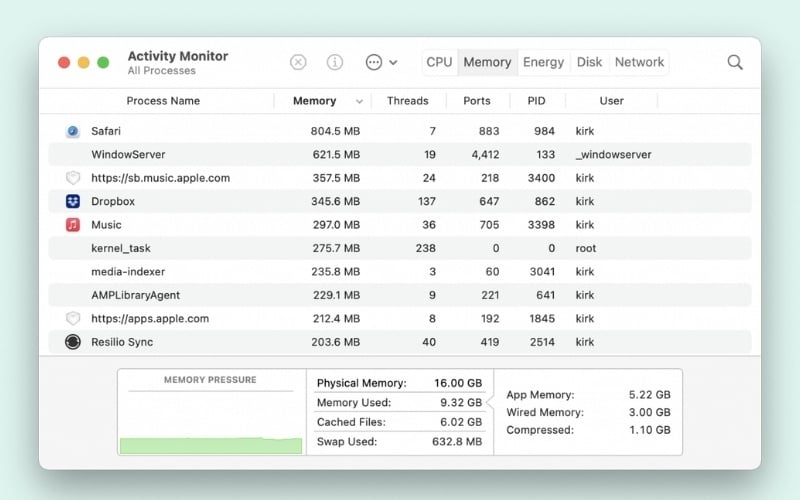The image size is (800, 500).
Task: Click the 238 threads value
Action: click(x=426, y=248)
